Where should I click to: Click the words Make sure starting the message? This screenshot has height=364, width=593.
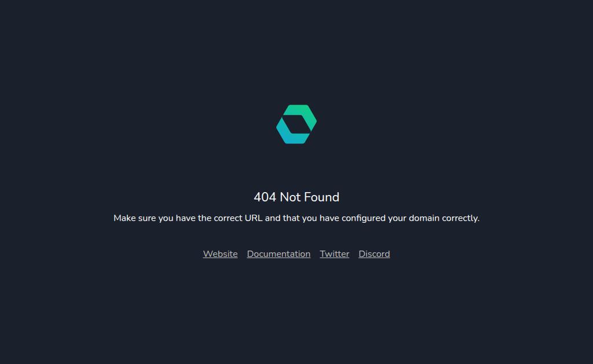(x=134, y=218)
